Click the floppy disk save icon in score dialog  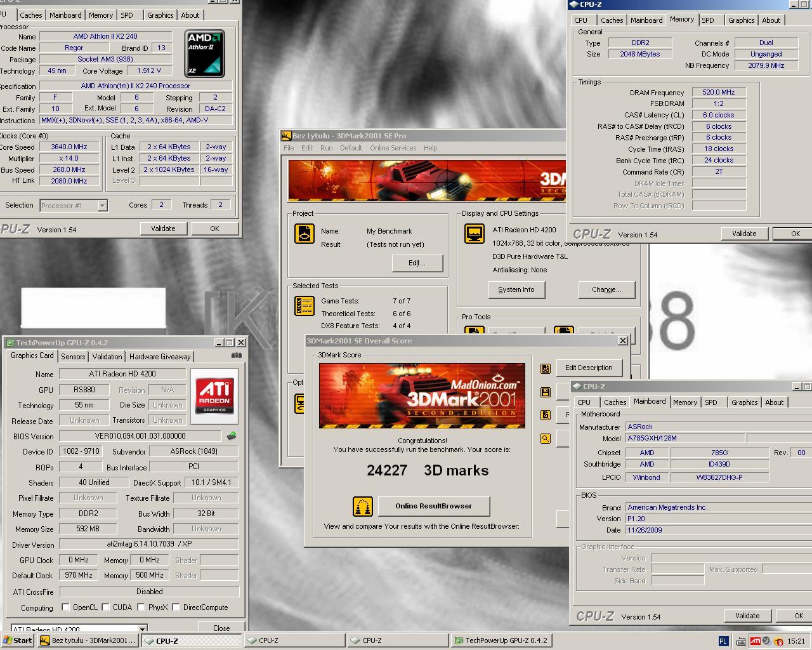tap(545, 392)
